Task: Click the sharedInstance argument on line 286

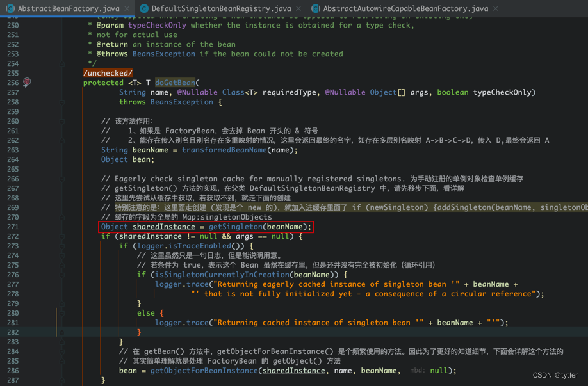Action: click(x=293, y=371)
